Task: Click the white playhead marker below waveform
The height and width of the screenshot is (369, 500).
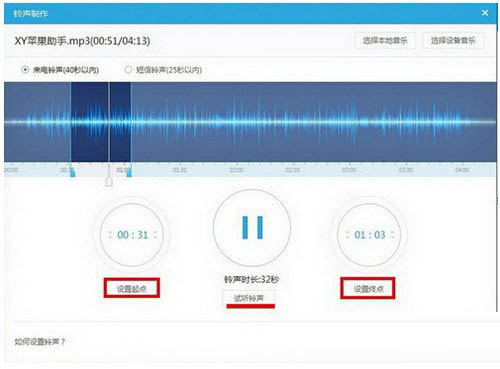Action: 109,182
